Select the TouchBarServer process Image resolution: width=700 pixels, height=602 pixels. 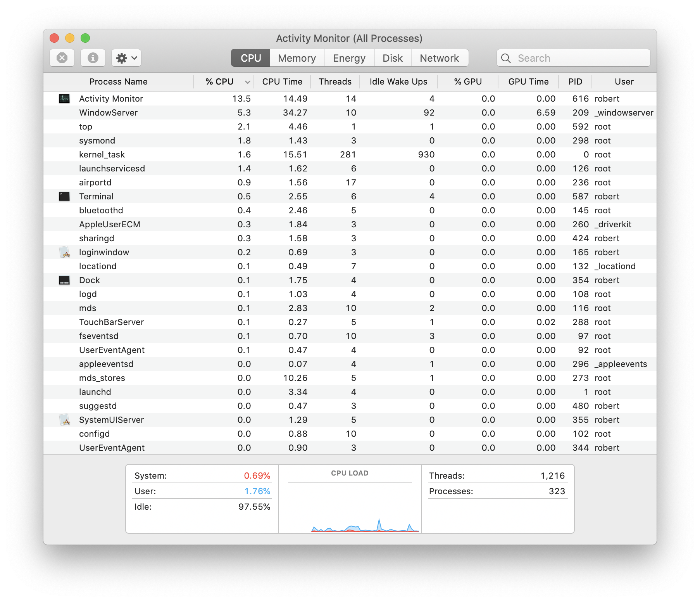350,322
